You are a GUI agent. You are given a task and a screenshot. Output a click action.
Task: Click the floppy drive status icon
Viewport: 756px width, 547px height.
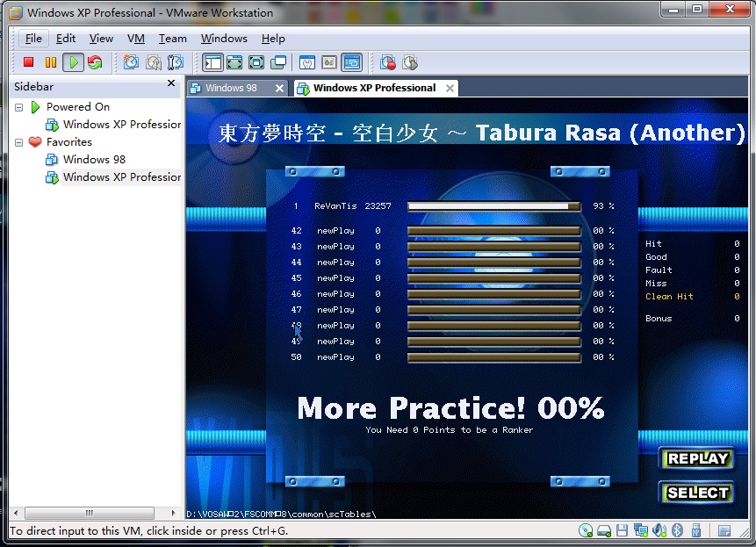click(x=623, y=530)
